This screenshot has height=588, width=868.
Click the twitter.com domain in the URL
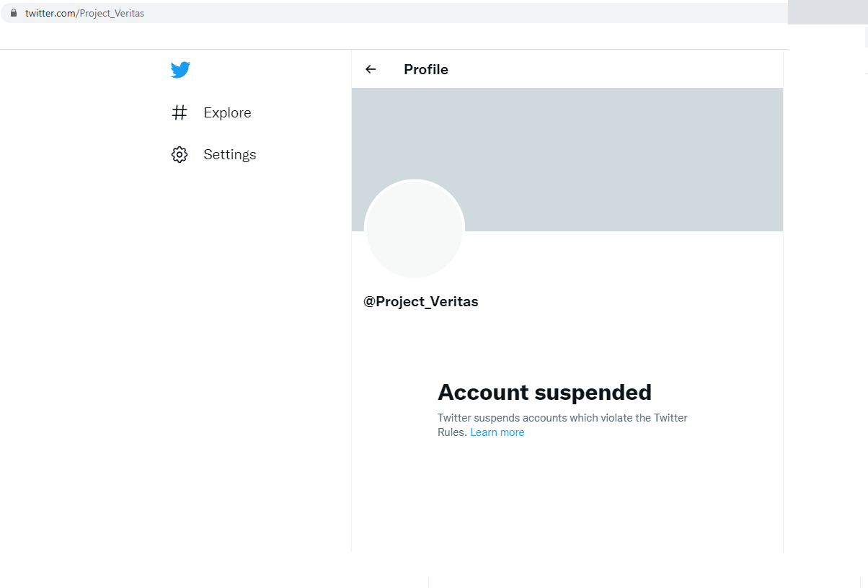[x=50, y=13]
